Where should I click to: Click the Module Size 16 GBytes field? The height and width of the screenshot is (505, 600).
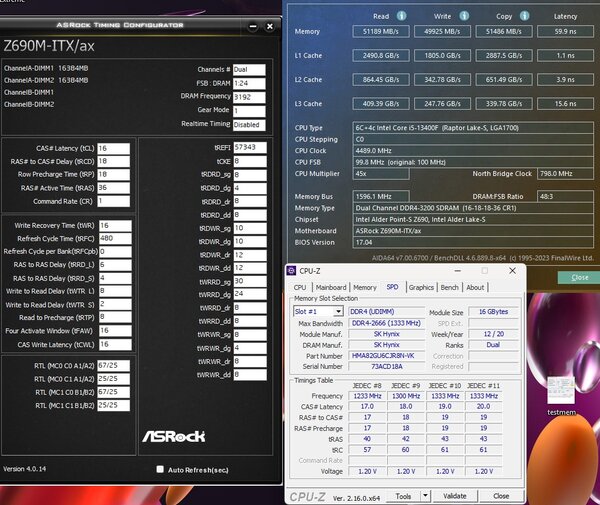[x=494, y=312]
